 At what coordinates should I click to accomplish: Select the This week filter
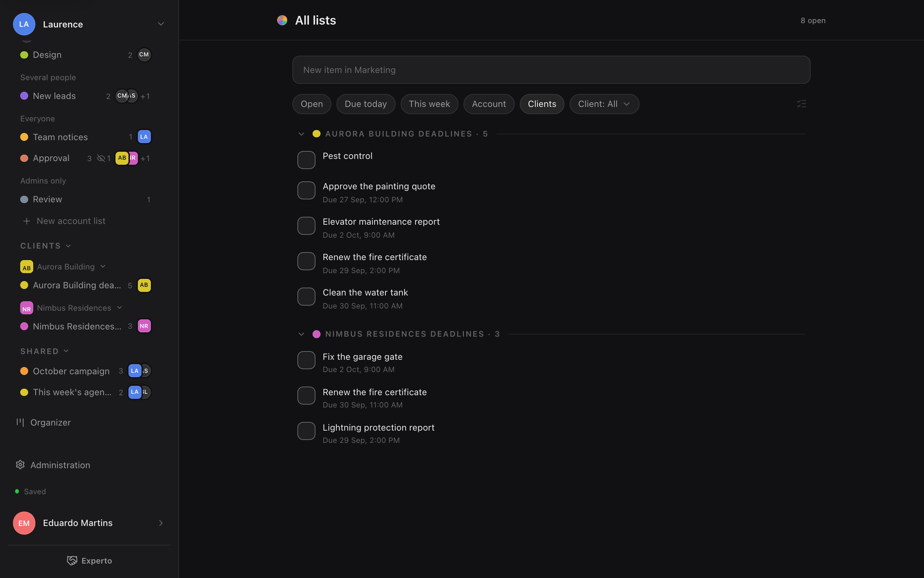[429, 104]
